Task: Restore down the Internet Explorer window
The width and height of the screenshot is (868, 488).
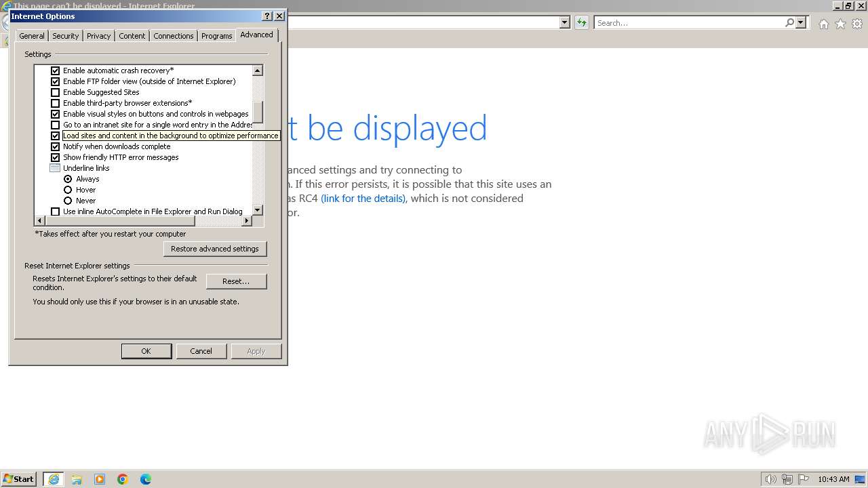Action: click(x=848, y=5)
